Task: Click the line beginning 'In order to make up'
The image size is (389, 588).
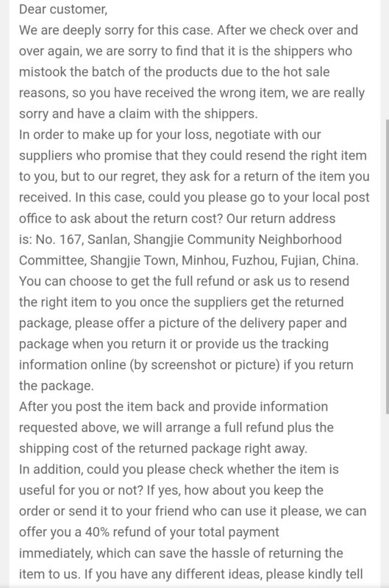Action: tap(170, 135)
